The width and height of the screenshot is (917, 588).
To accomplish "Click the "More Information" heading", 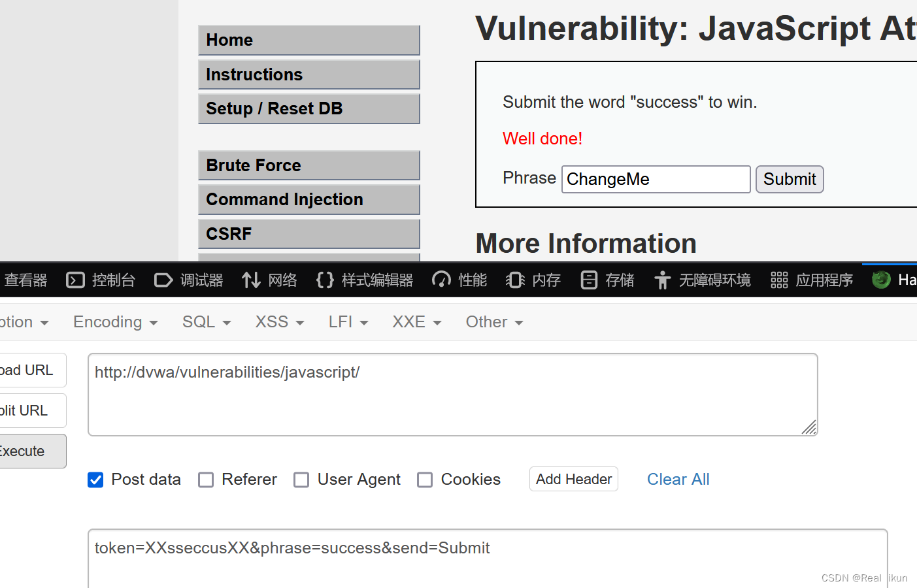I will coord(586,244).
